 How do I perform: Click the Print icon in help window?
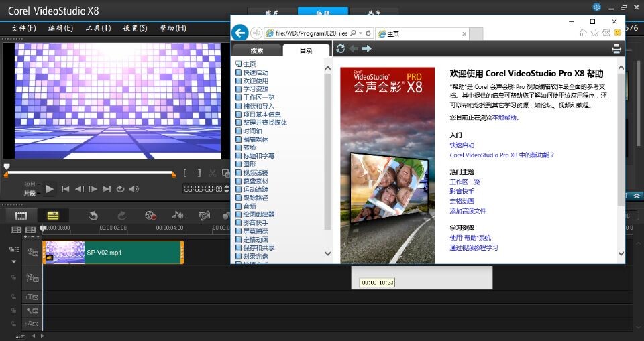coord(616,49)
